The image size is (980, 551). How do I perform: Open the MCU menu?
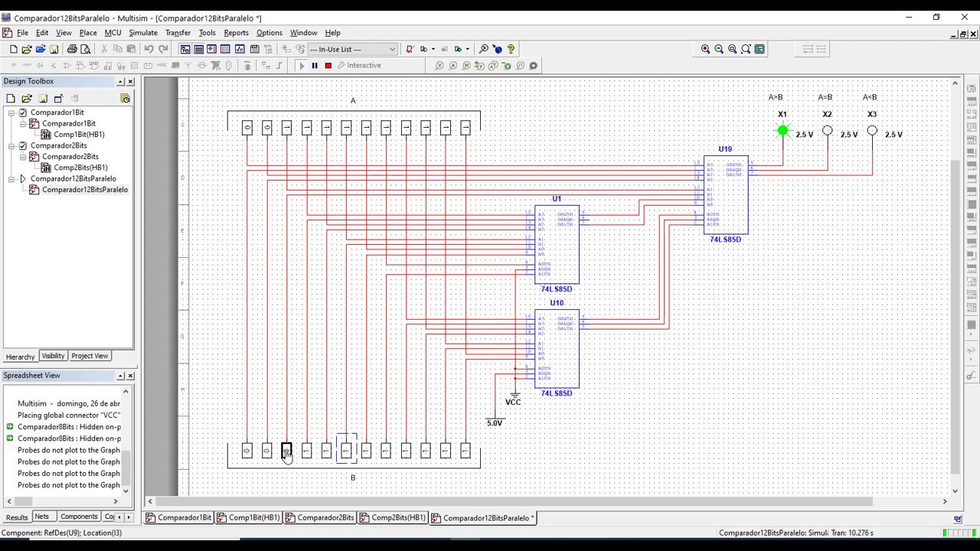click(x=113, y=33)
